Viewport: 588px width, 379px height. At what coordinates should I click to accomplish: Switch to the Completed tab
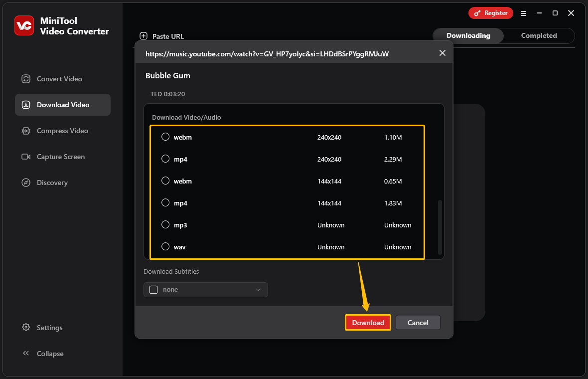[539, 35]
